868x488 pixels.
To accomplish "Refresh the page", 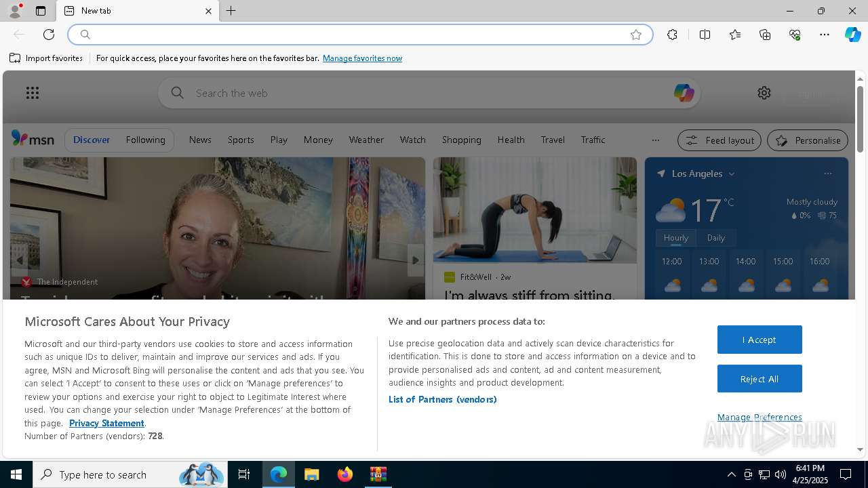I will [49, 35].
